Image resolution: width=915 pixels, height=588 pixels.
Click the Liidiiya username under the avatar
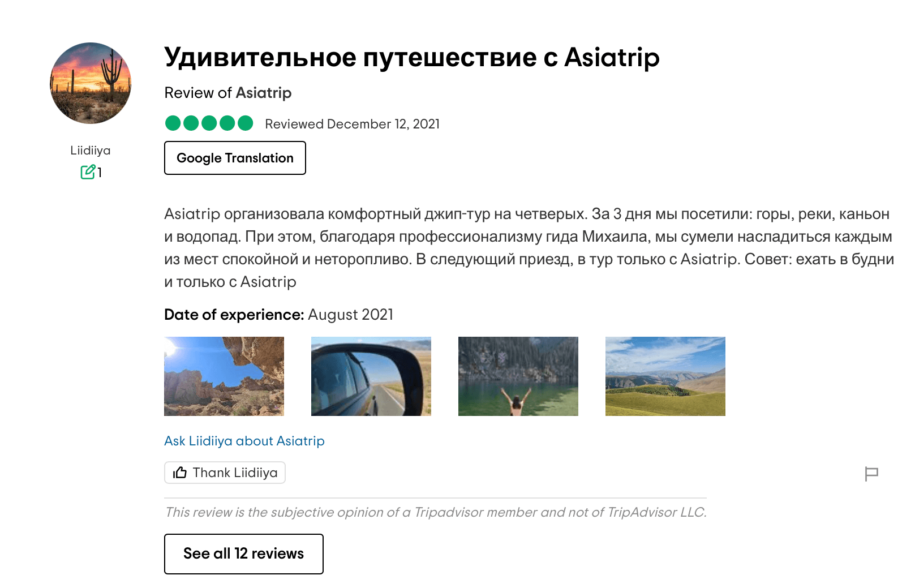[x=91, y=151]
